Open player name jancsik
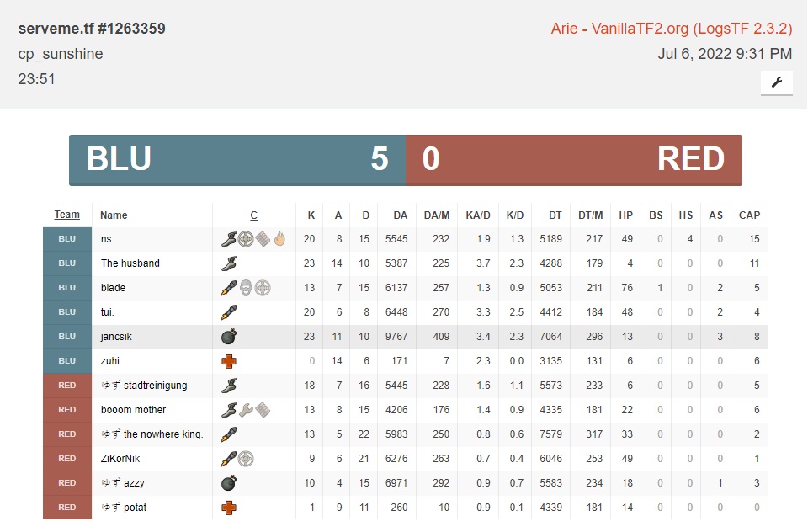The image size is (808, 532). point(116,337)
